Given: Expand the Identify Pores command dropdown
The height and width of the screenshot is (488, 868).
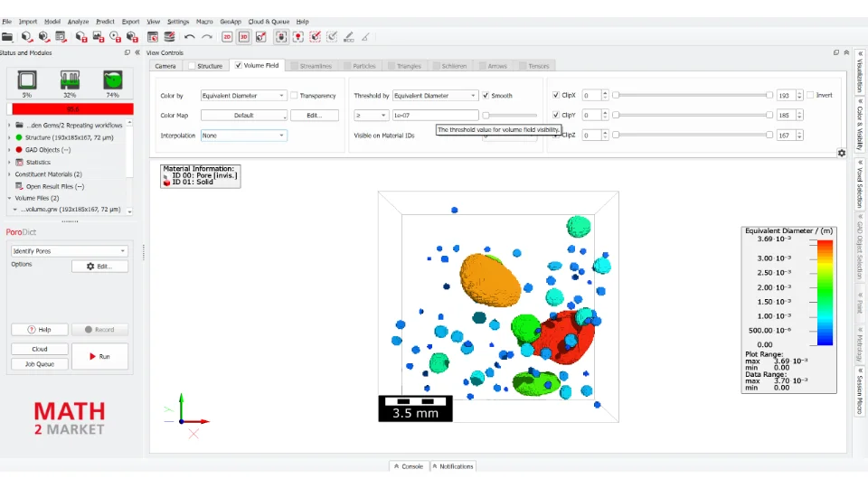Looking at the screenshot, I should point(69,251).
